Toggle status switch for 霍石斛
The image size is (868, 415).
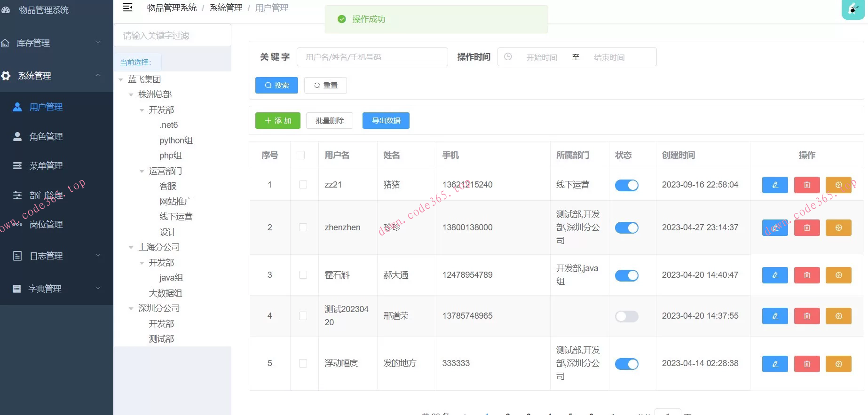click(x=627, y=275)
